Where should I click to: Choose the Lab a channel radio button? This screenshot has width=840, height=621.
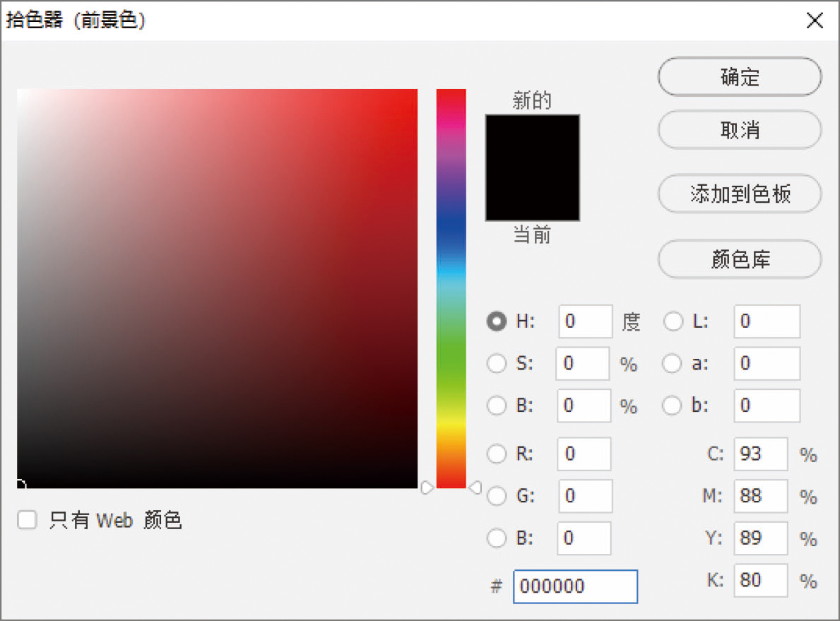tap(673, 364)
